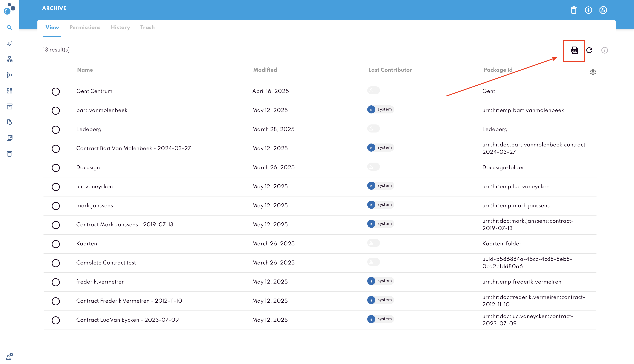
Task: Select the Complete Contract test radio
Action: pos(56,263)
